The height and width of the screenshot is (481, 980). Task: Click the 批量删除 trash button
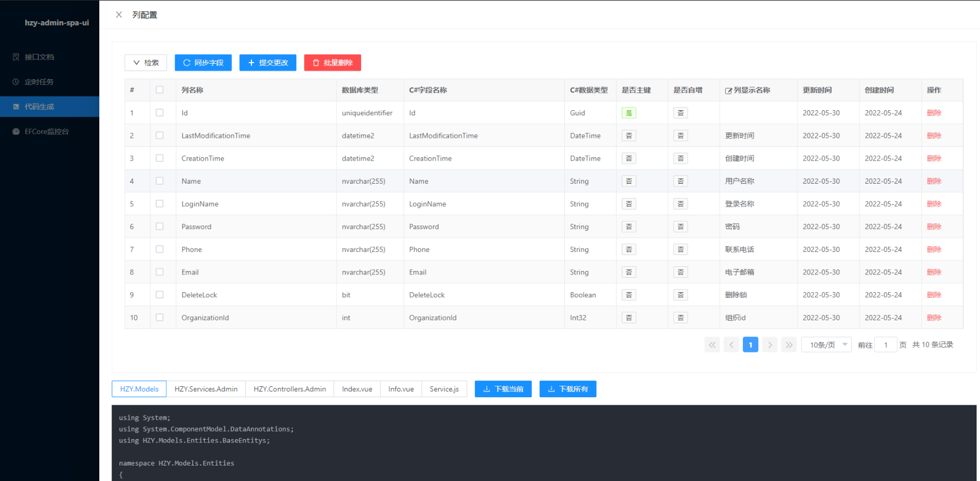point(332,63)
